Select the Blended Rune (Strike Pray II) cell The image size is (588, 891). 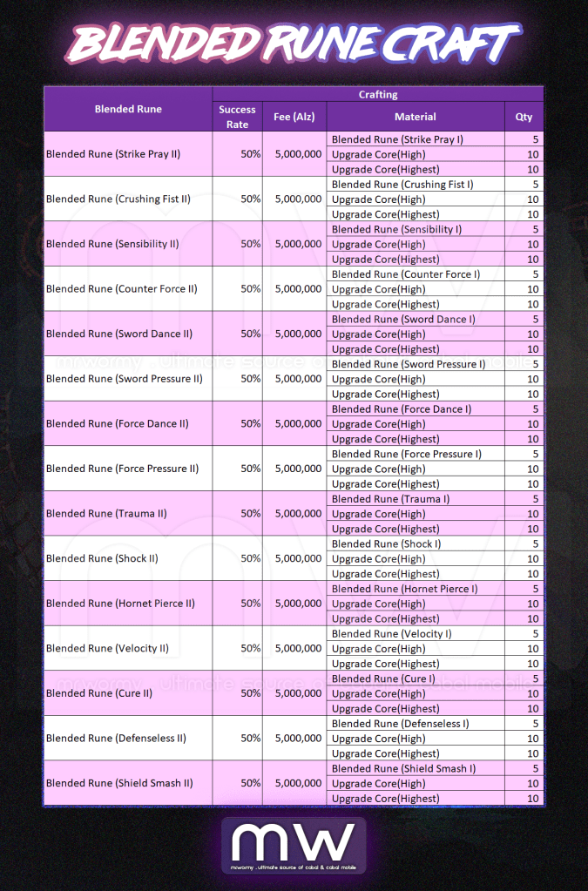[x=113, y=154]
